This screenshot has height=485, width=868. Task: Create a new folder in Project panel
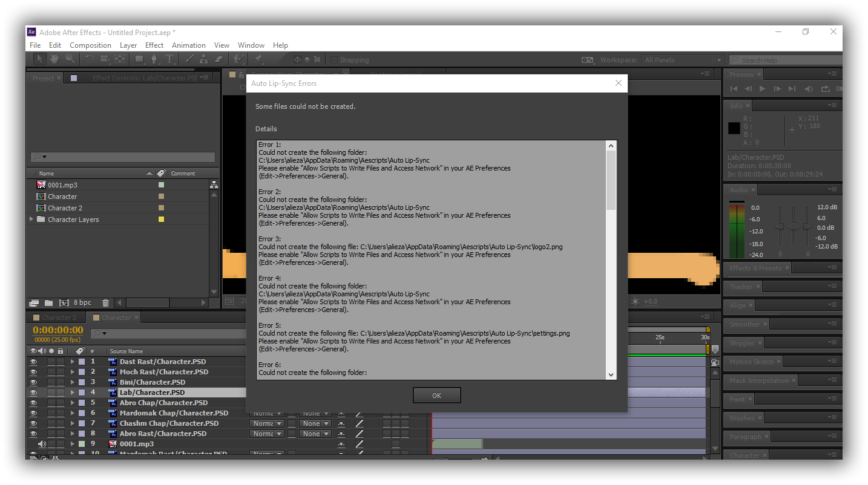tap(48, 302)
